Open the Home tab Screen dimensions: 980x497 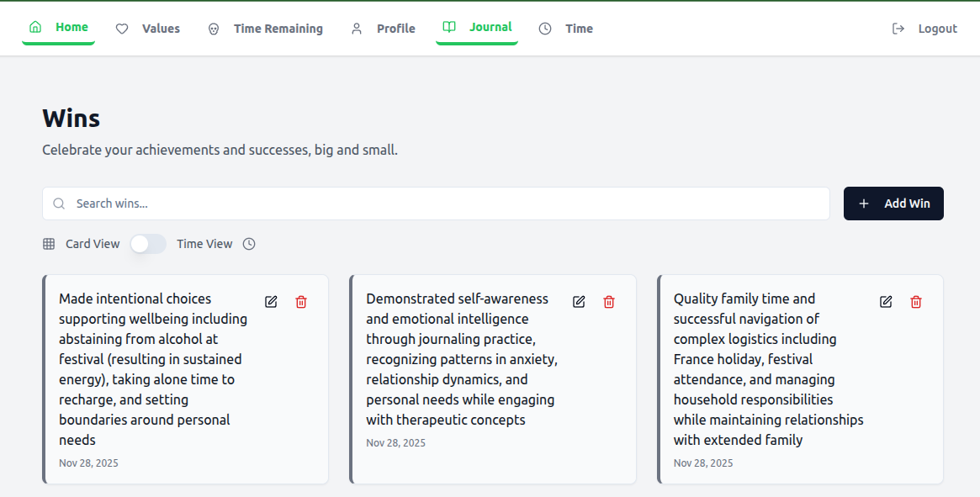pyautogui.click(x=59, y=28)
